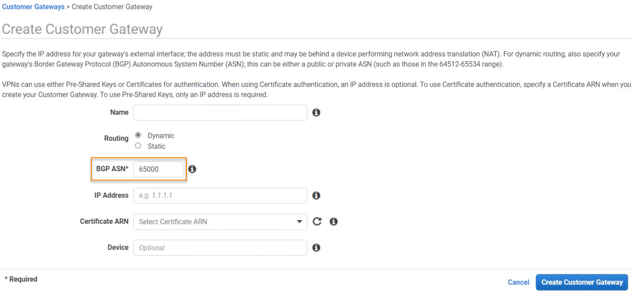
Task: Refresh the Certificate ARN list
Action: click(317, 221)
